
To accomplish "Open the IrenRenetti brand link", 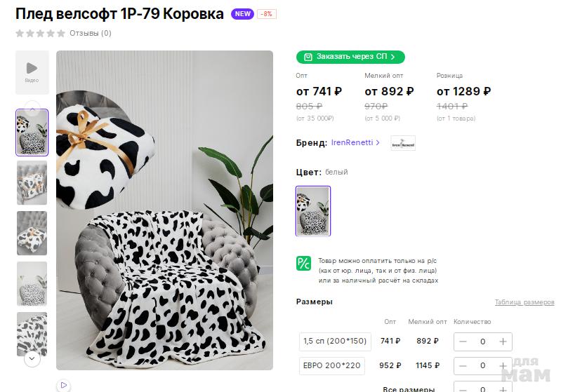I will [355, 143].
